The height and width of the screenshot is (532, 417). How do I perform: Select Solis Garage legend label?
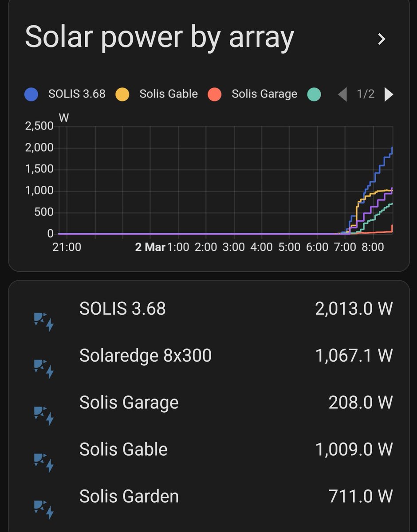point(264,94)
